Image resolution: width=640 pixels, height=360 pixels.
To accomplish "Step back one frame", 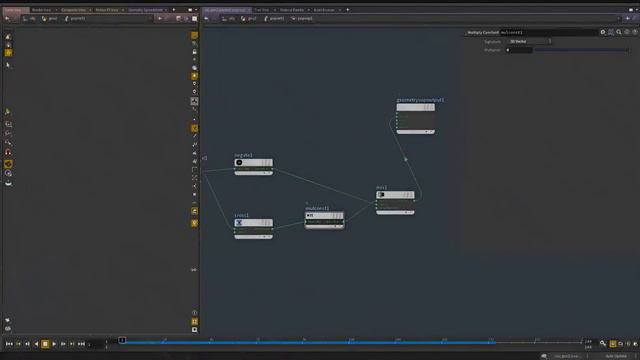I will tap(27, 344).
